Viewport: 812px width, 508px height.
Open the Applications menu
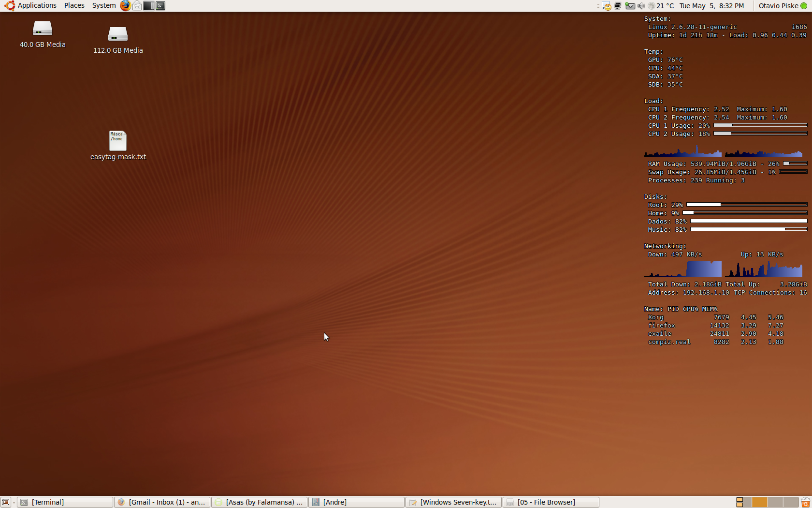(x=37, y=5)
